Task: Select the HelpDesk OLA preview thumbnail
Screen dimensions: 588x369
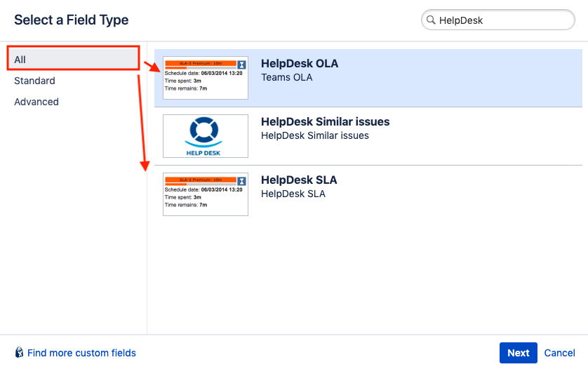Action: pos(205,78)
